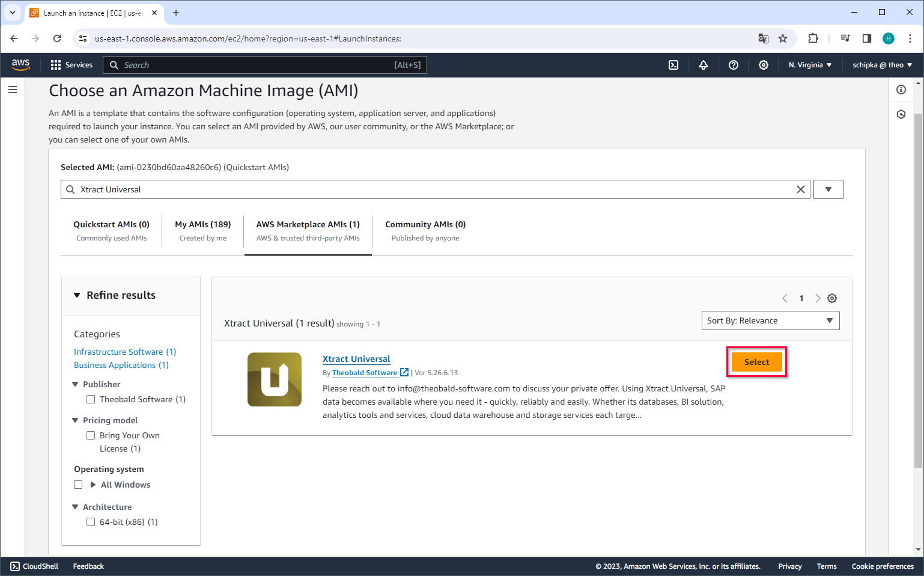Open the Xtract Universal product link

pyautogui.click(x=356, y=359)
